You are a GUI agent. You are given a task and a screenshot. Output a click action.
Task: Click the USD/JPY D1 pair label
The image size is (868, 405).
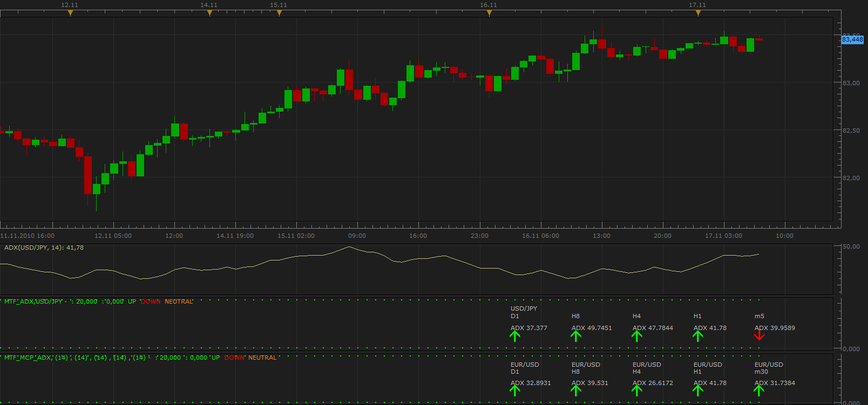click(x=524, y=312)
